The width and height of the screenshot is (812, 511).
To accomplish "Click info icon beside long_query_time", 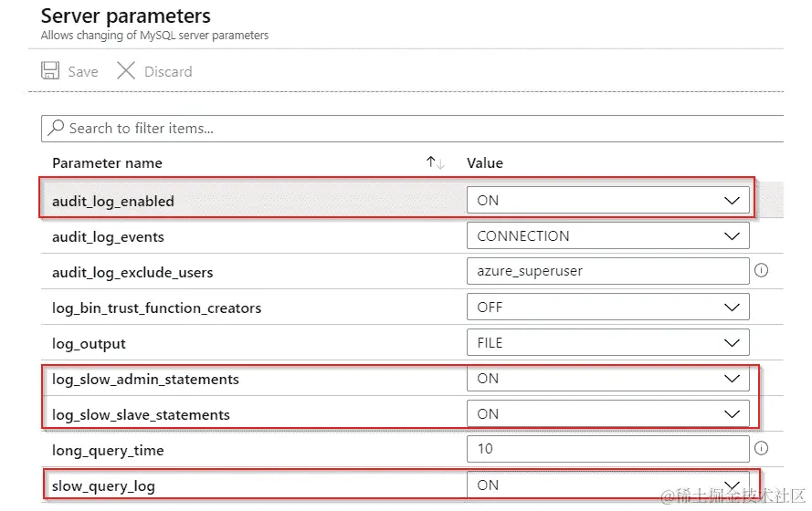I will coord(760,448).
